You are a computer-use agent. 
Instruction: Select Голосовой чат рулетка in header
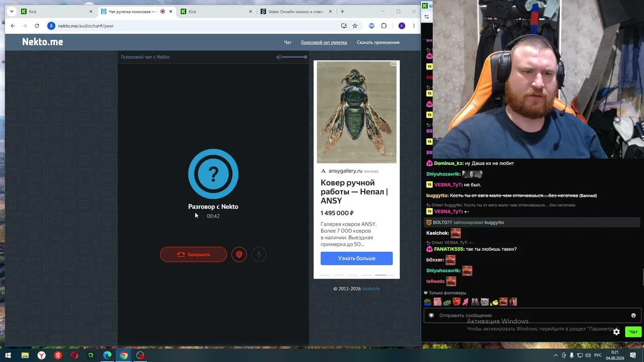(x=324, y=42)
